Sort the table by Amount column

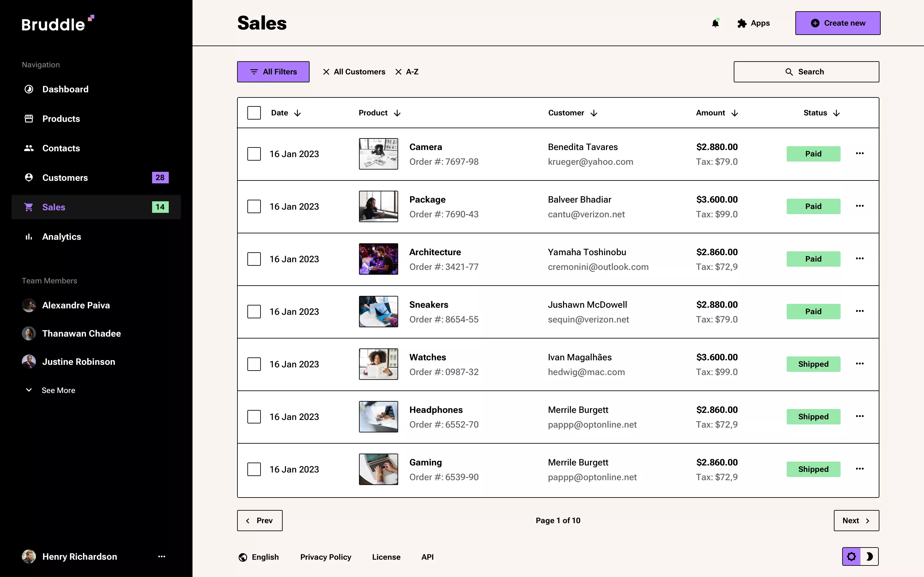(x=735, y=113)
